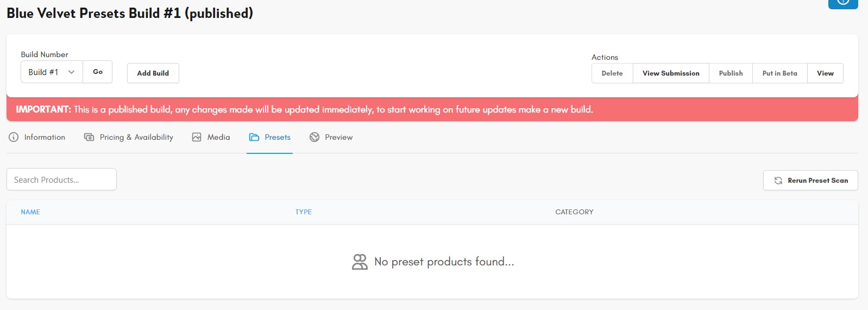Click the refresh icon on Rerun Preset Scan
This screenshot has height=310, width=868.
pos(778,181)
